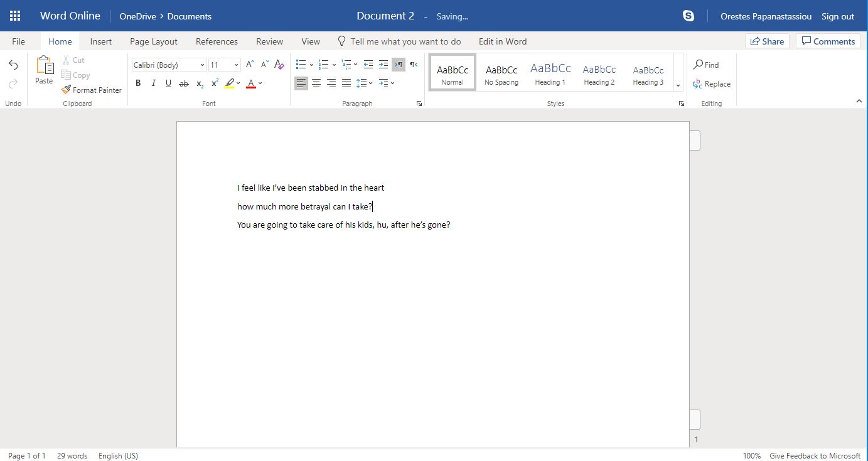The image size is (868, 461).
Task: Open Styles dialog launcher
Action: 682,103
